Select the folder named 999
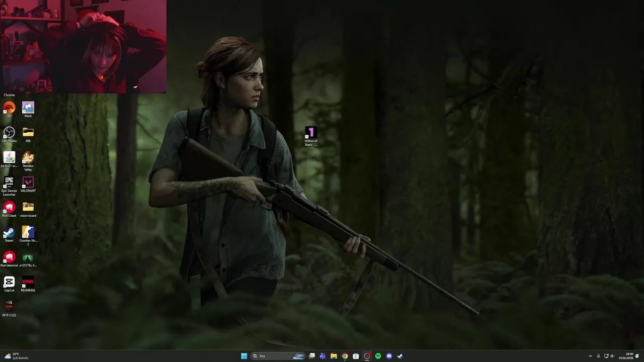Screen dimensions: 644x362 click(x=28, y=134)
